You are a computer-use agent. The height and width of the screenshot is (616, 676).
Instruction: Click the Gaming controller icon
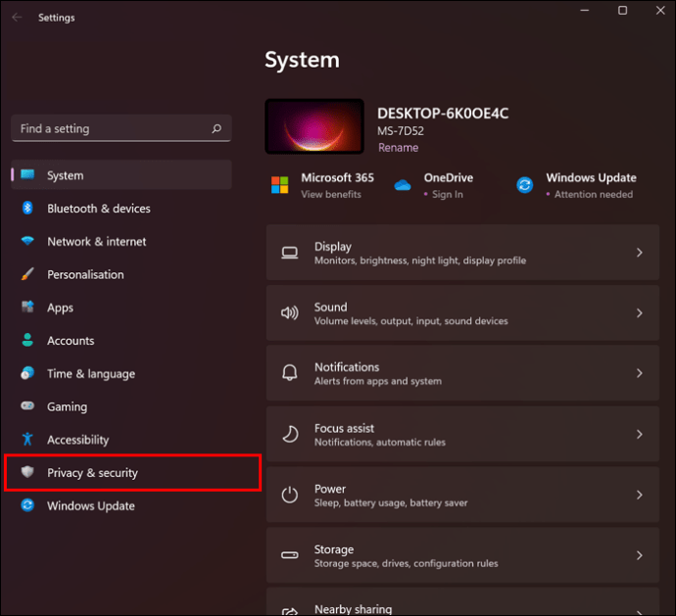click(27, 406)
